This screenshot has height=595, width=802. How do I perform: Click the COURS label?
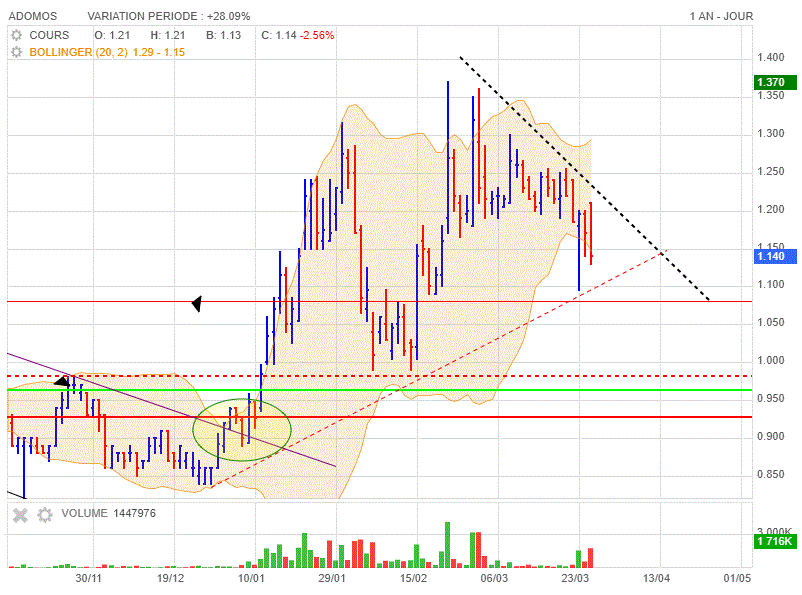click(x=49, y=35)
